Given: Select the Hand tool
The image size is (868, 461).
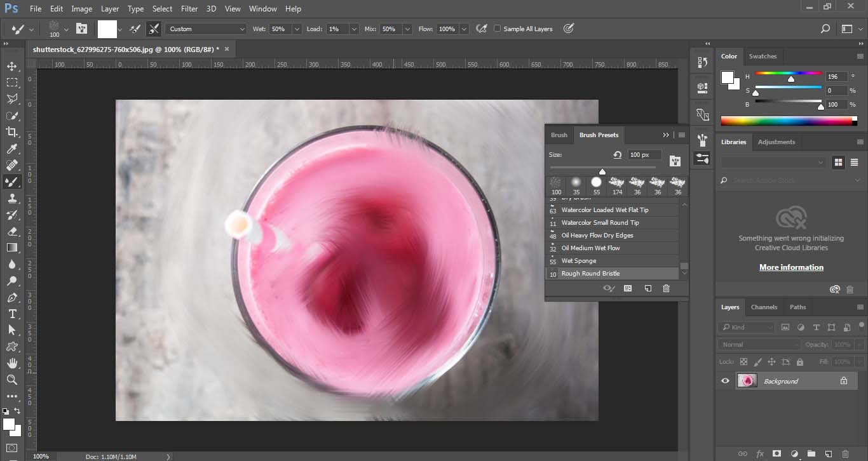Looking at the screenshot, I should [x=11, y=363].
